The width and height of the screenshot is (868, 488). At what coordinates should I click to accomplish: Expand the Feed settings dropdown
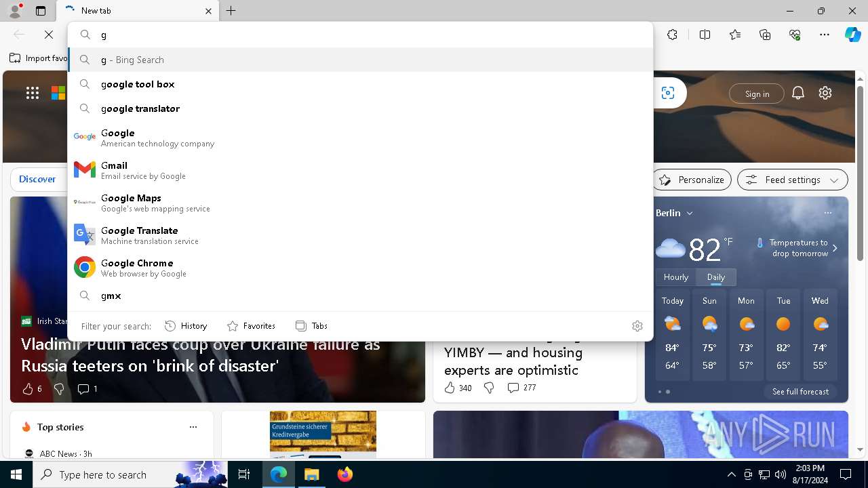(792, 180)
